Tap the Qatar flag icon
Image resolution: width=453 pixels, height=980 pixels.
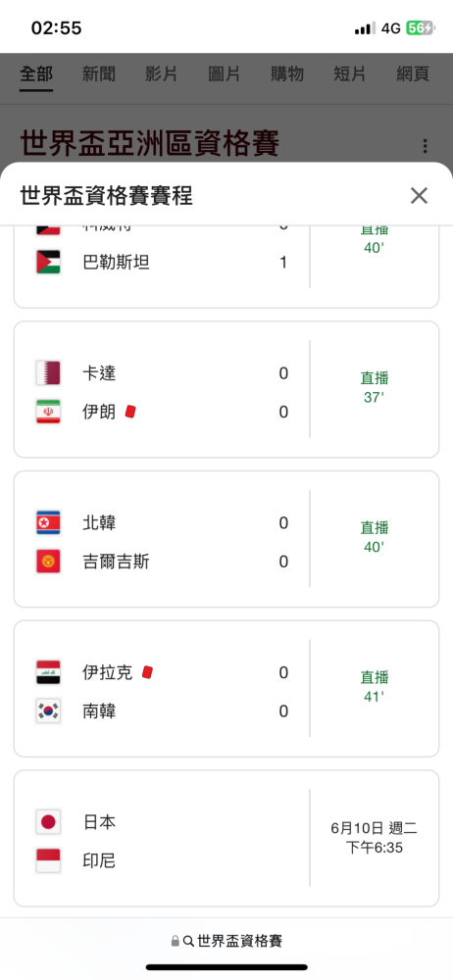click(x=48, y=373)
